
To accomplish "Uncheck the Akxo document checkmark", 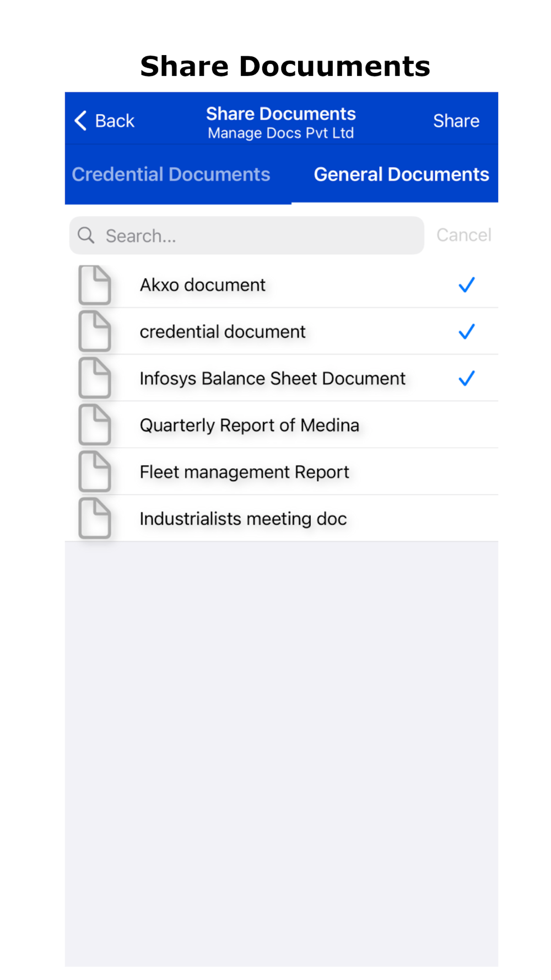I will [x=467, y=285].
